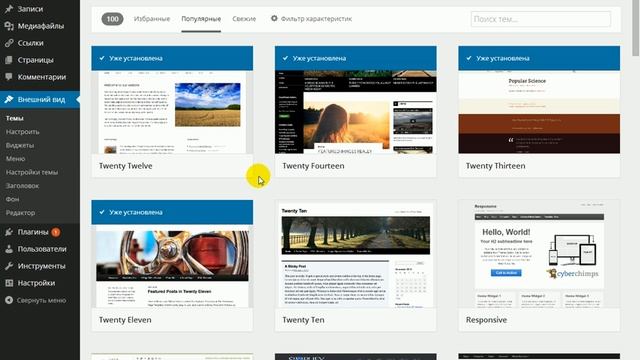Click the Responsive theme name
This screenshot has width=640, height=360.
pos(486,320)
